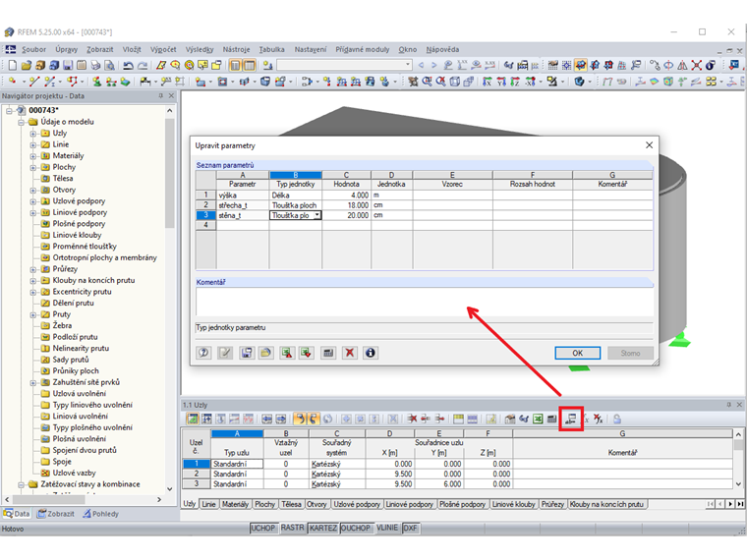747x560 pixels.
Task: Redo the last action
Action: tap(142, 65)
